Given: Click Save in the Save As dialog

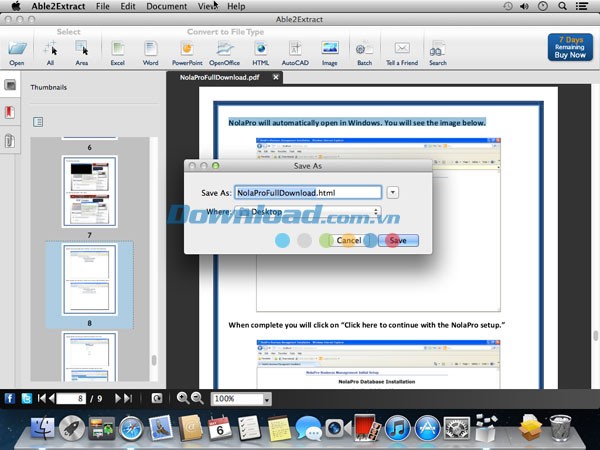Looking at the screenshot, I should [398, 240].
